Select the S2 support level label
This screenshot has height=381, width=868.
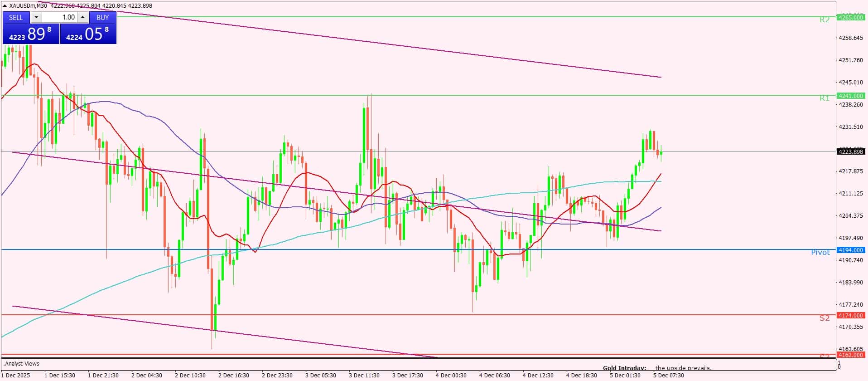click(824, 318)
